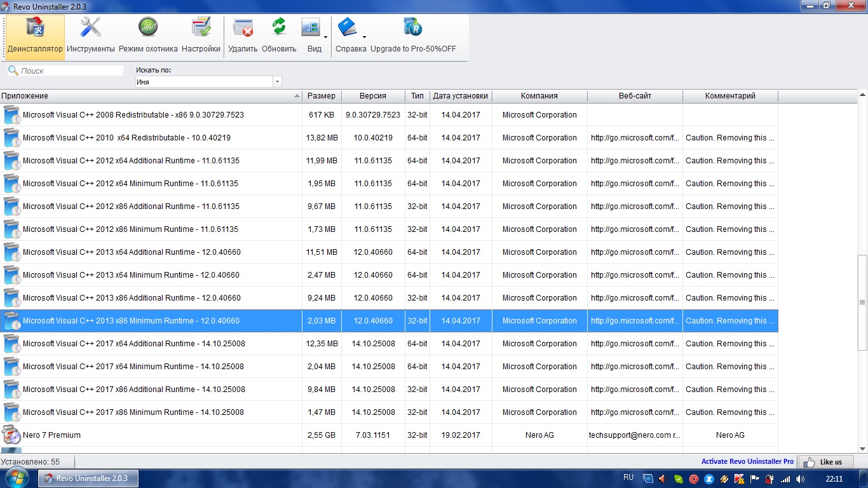This screenshot has width=868, height=488.
Task: Click size cell 12,35 MB
Action: point(322,344)
